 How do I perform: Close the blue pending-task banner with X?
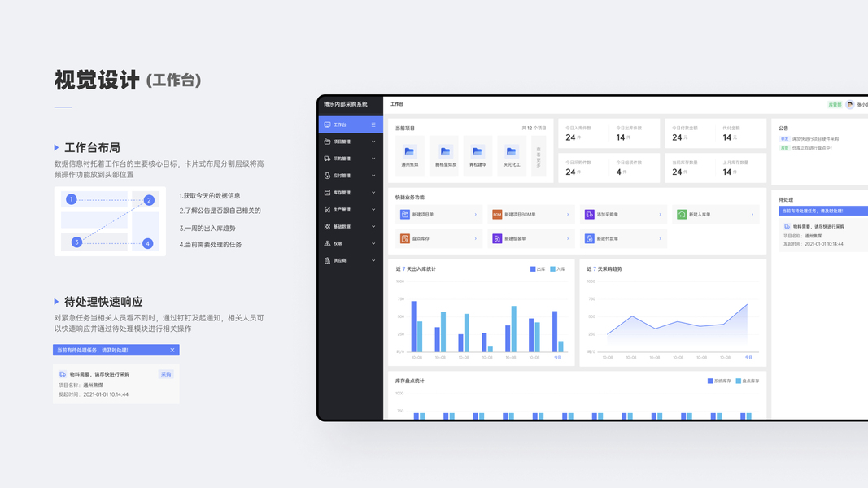pyautogui.click(x=172, y=350)
